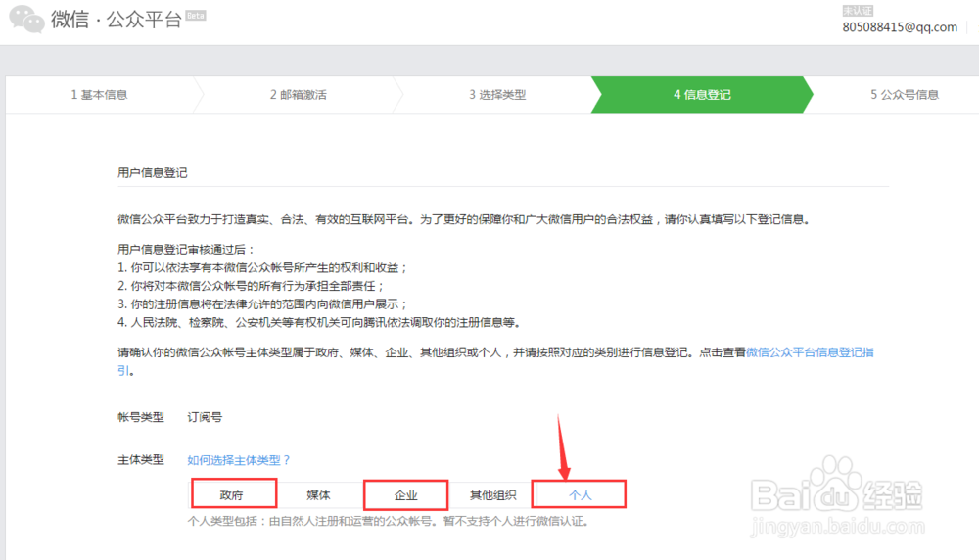This screenshot has width=979, height=560.
Task: Click the 个人类型包括 description text
Action: click(x=389, y=521)
